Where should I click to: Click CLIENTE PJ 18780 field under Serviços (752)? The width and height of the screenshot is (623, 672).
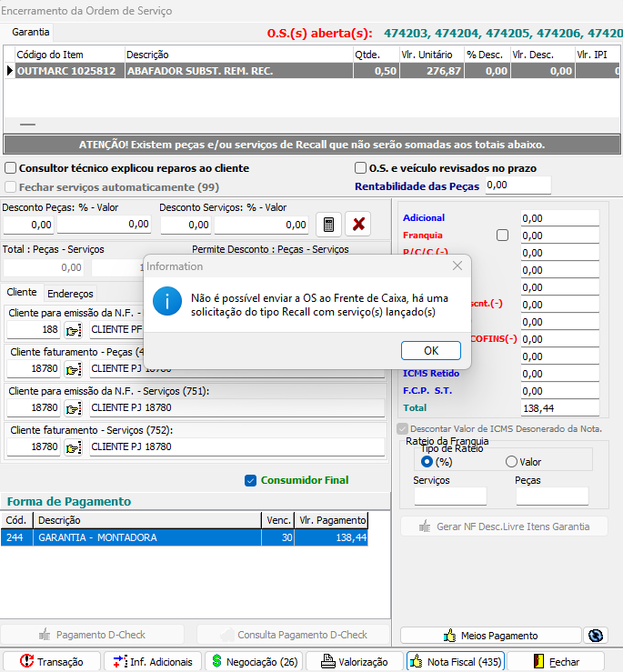tap(237, 446)
